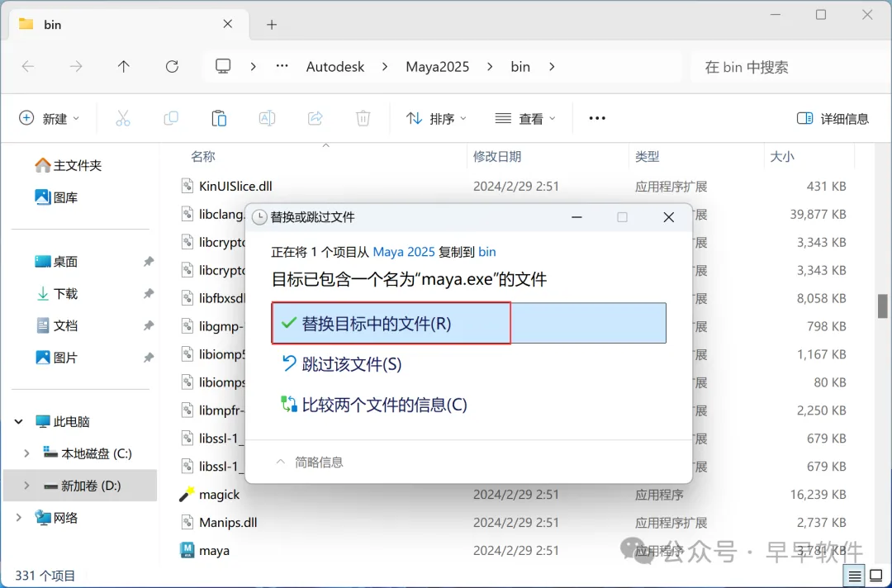Toggle the 详细信息 details pane

833,118
